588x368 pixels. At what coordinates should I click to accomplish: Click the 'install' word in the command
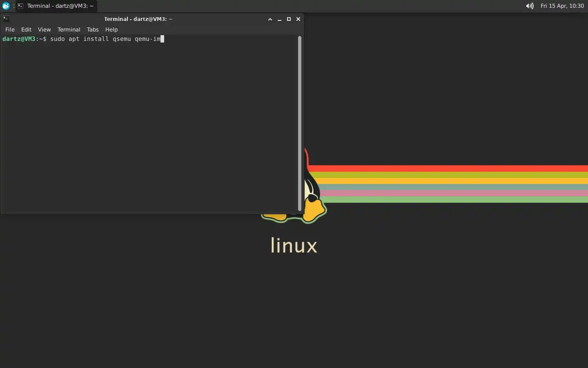click(x=96, y=39)
